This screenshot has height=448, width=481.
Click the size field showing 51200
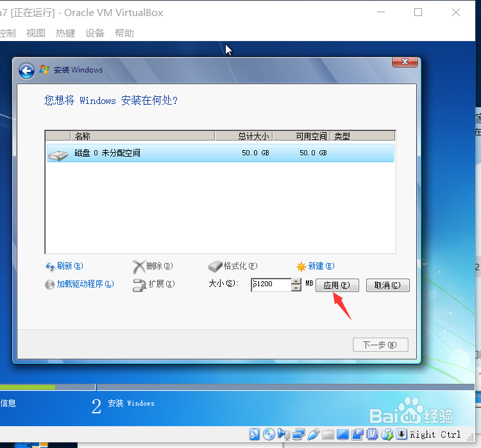click(x=271, y=284)
